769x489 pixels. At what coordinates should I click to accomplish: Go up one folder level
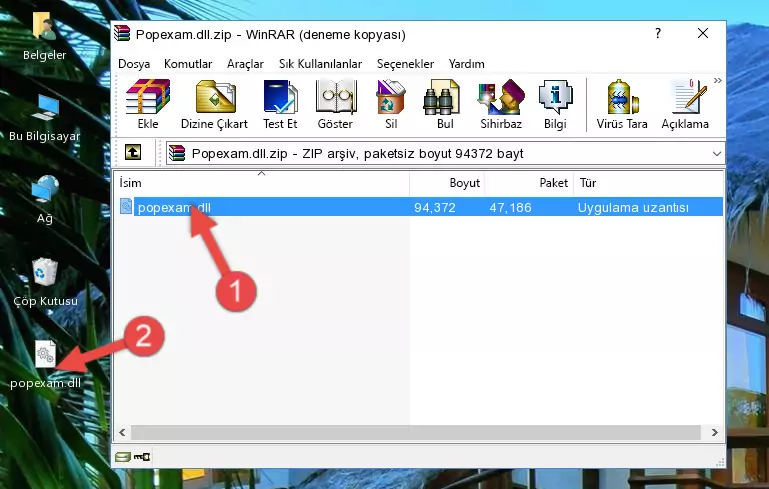tap(133, 153)
